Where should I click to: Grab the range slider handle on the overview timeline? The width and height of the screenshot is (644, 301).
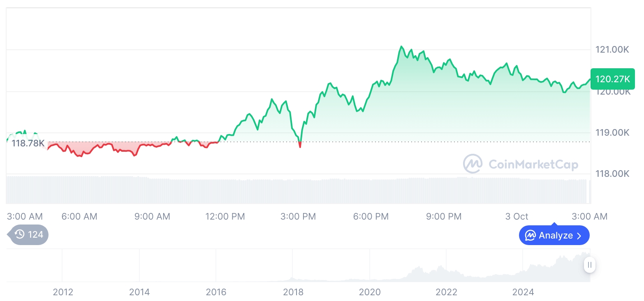tap(590, 265)
